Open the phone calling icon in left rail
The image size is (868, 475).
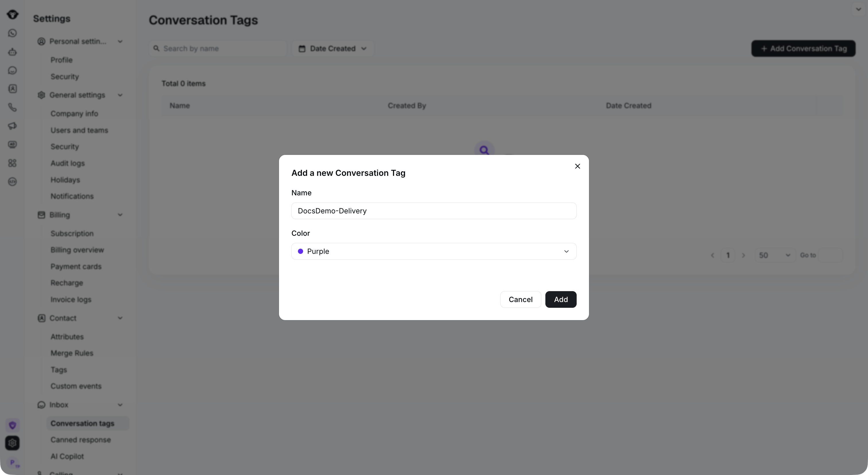coord(12,107)
